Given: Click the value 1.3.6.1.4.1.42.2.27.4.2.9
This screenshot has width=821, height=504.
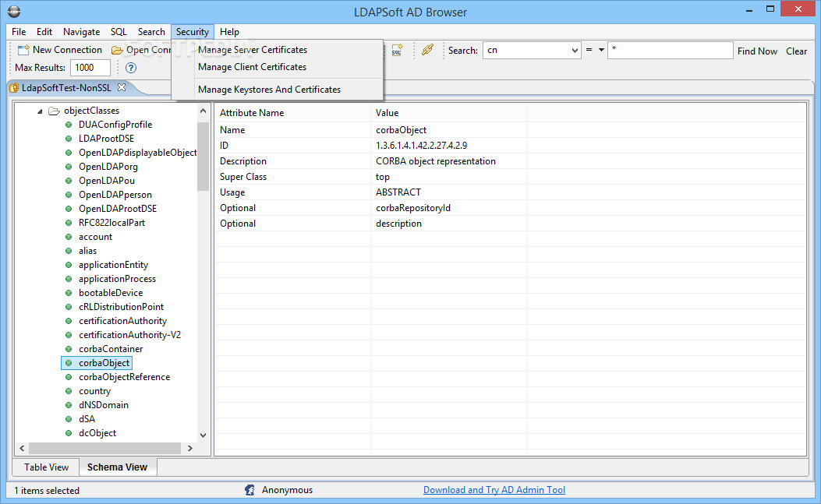Looking at the screenshot, I should 422,146.
